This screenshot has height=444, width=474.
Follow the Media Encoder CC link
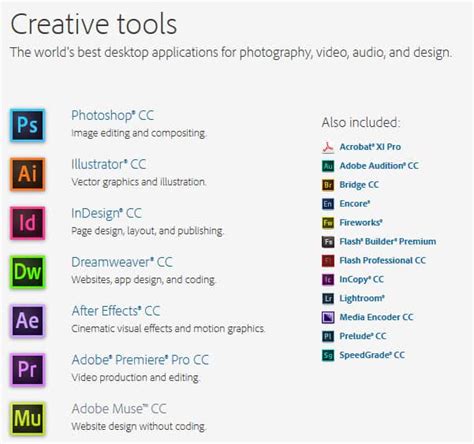tap(376, 317)
